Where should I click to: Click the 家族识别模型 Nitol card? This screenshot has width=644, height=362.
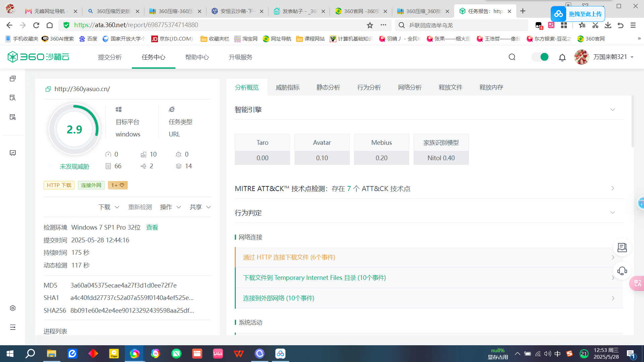tap(441, 149)
